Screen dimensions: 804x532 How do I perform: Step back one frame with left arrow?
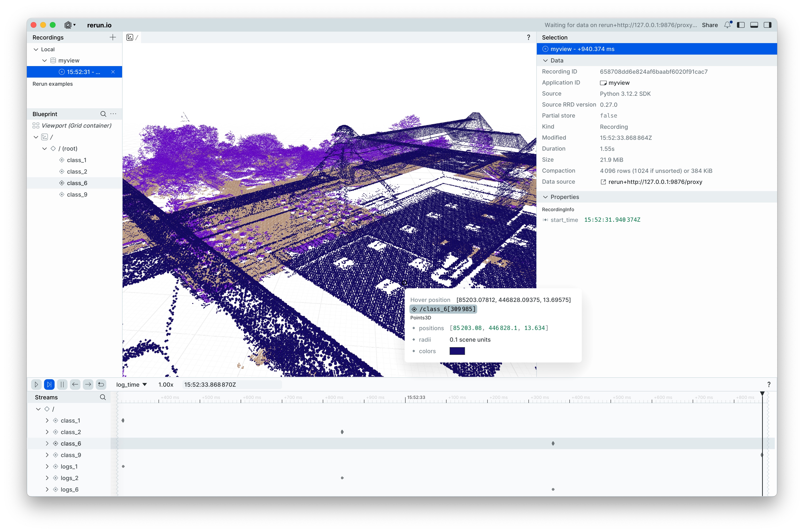point(75,385)
